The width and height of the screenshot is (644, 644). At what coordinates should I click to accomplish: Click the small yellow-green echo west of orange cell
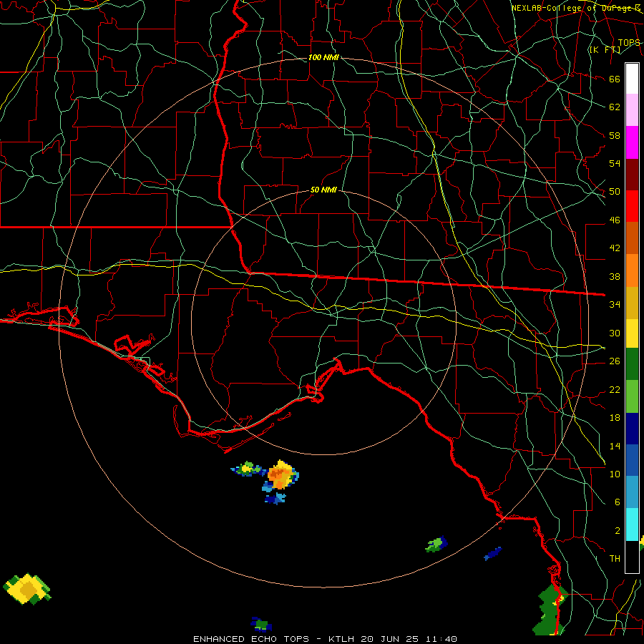pyautogui.click(x=247, y=469)
